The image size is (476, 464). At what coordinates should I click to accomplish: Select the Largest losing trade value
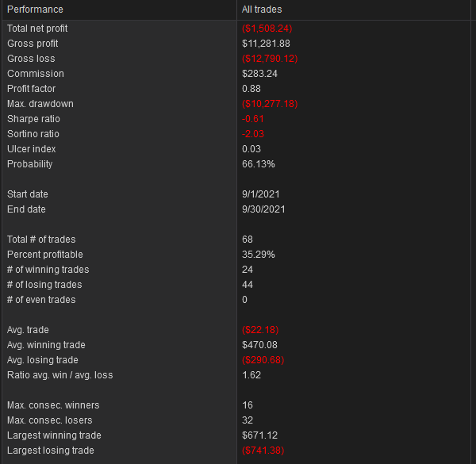[x=263, y=451]
